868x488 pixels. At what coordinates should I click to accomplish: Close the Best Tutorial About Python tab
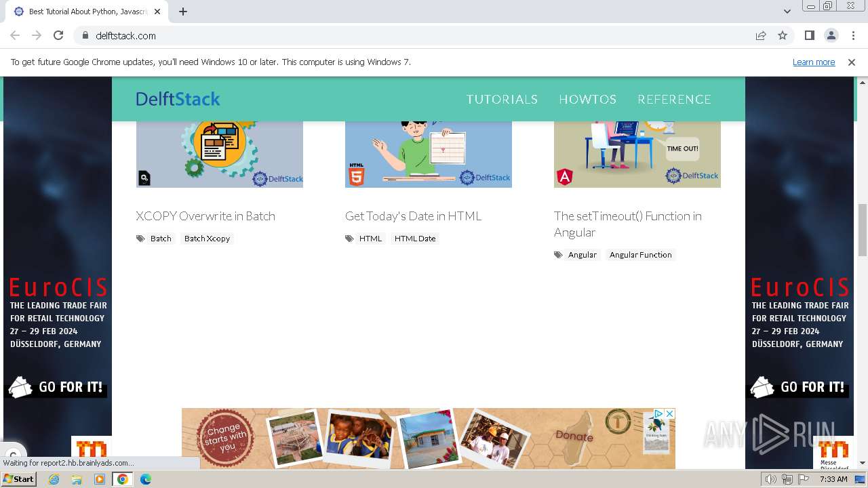point(157,12)
